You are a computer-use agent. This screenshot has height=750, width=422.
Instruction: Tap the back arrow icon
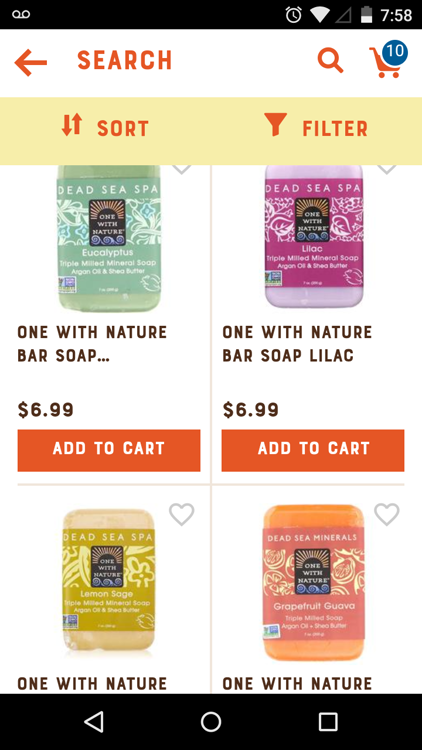[31, 63]
